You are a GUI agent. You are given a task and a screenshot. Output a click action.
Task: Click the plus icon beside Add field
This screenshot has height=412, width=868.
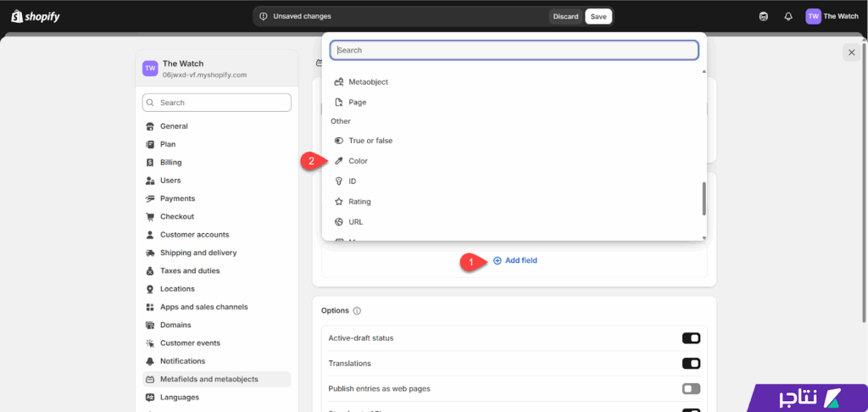[498, 260]
